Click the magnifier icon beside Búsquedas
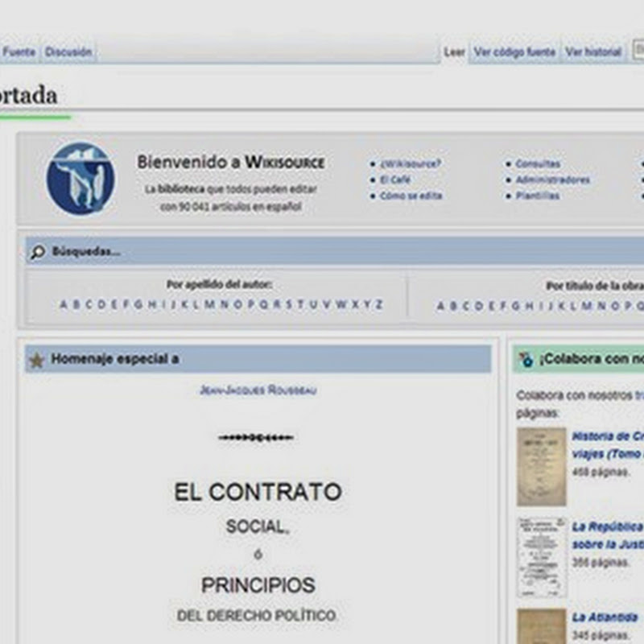The height and width of the screenshot is (644, 644). pyautogui.click(x=38, y=251)
